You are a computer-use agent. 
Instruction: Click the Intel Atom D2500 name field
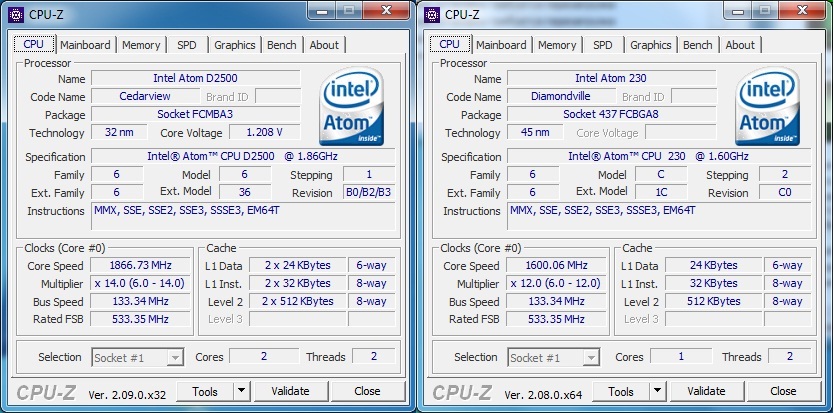[x=196, y=78]
